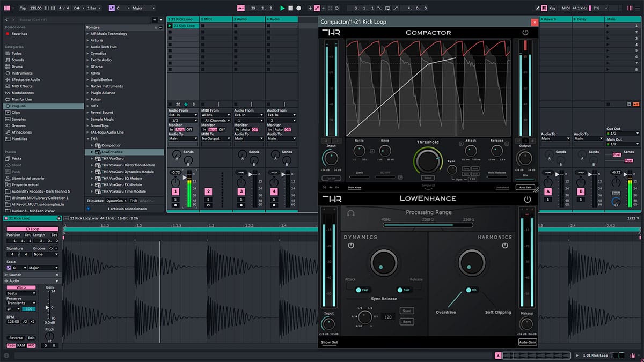Click the track 1 activator button
This screenshot has width=644, height=362.
click(175, 191)
